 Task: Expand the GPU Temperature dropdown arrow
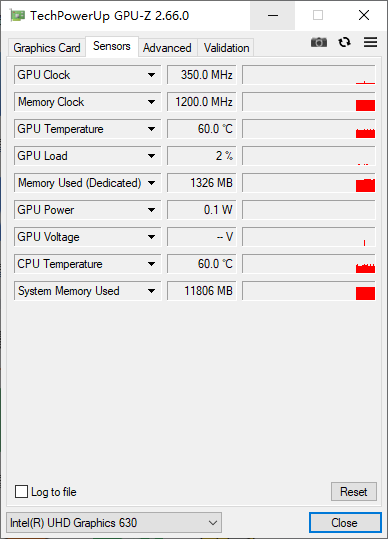pyautogui.click(x=151, y=129)
